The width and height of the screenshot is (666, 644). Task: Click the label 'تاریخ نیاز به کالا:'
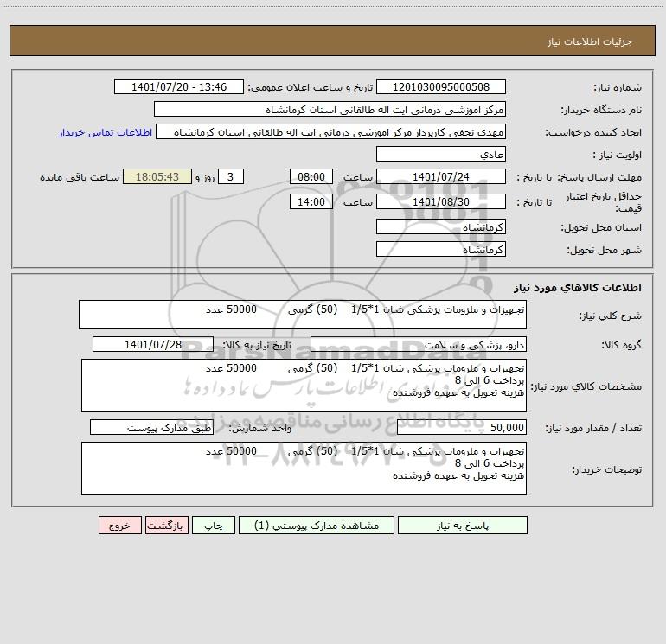(257, 345)
